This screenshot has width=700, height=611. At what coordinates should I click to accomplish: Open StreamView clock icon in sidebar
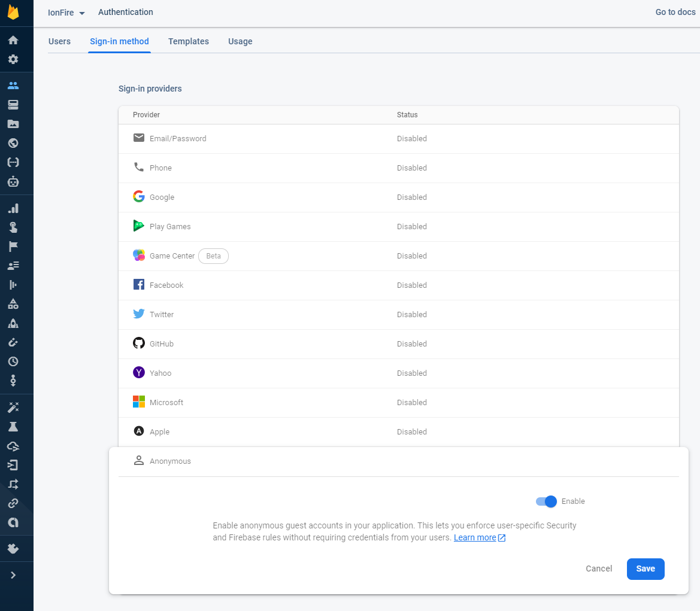tap(13, 361)
